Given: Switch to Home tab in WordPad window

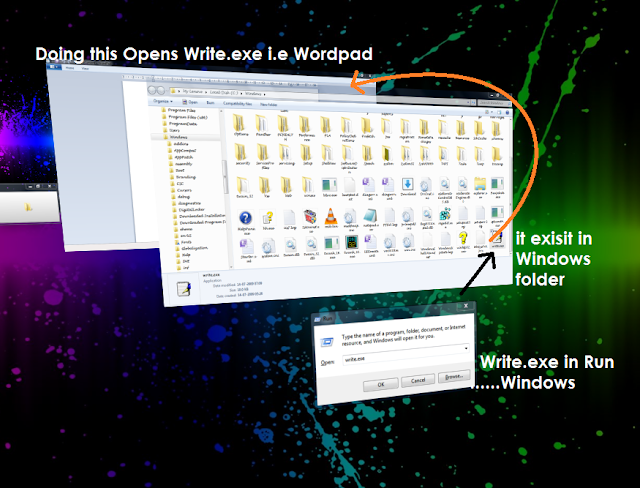Looking at the screenshot, I should click(x=70, y=68).
